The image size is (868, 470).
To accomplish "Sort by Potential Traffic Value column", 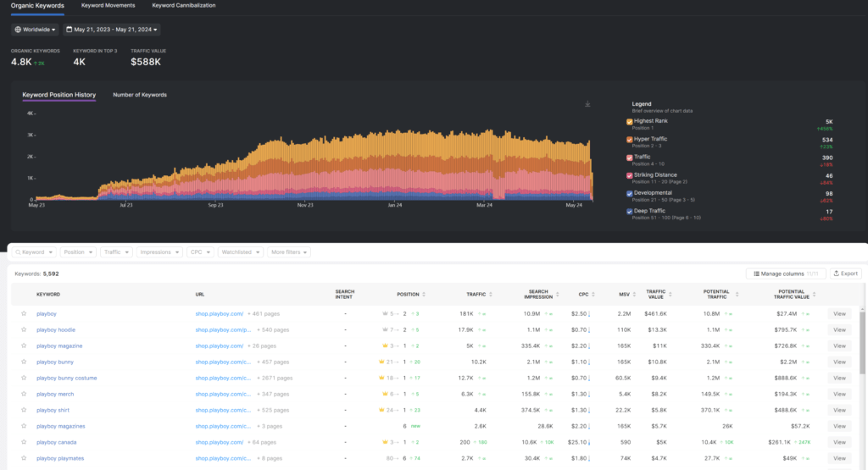I will click(815, 295).
